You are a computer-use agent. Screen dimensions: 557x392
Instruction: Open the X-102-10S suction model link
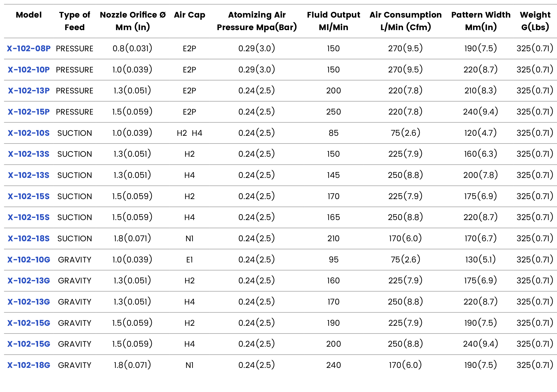29,133
